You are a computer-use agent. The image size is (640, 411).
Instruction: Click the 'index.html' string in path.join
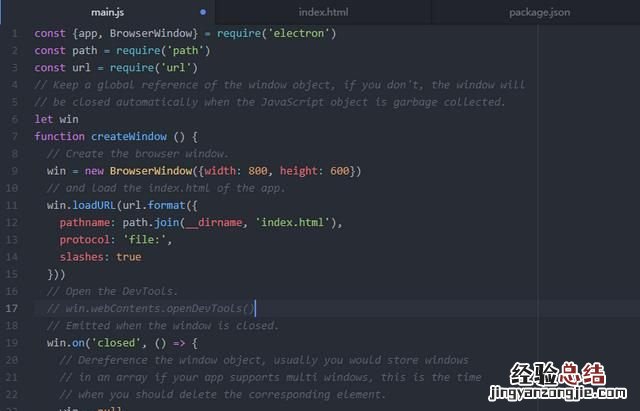[292, 222]
